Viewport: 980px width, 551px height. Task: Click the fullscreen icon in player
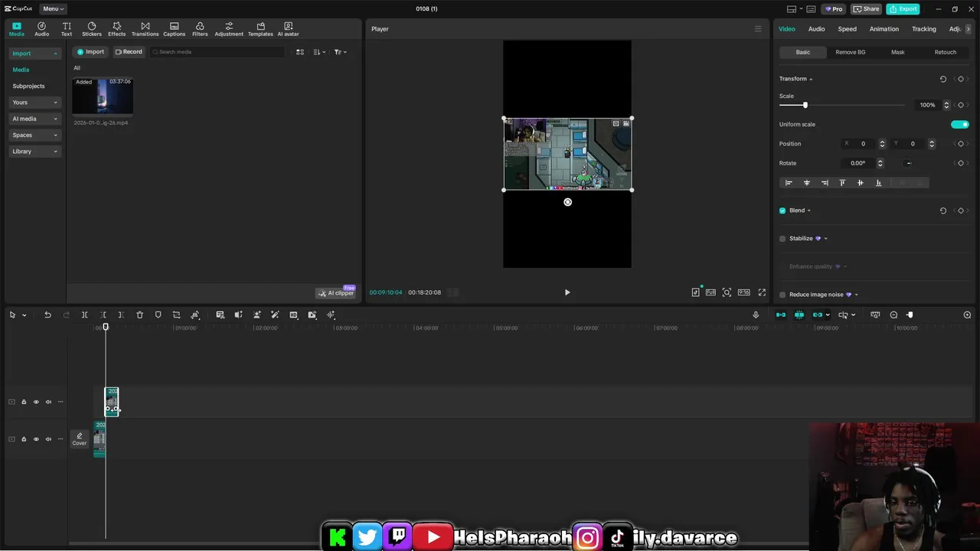coord(762,292)
